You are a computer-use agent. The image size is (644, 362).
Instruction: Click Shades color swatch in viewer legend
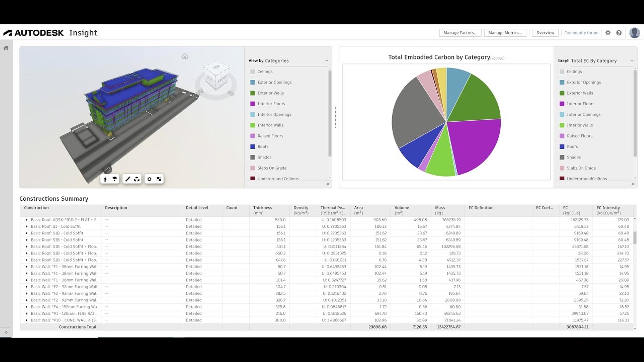point(253,157)
